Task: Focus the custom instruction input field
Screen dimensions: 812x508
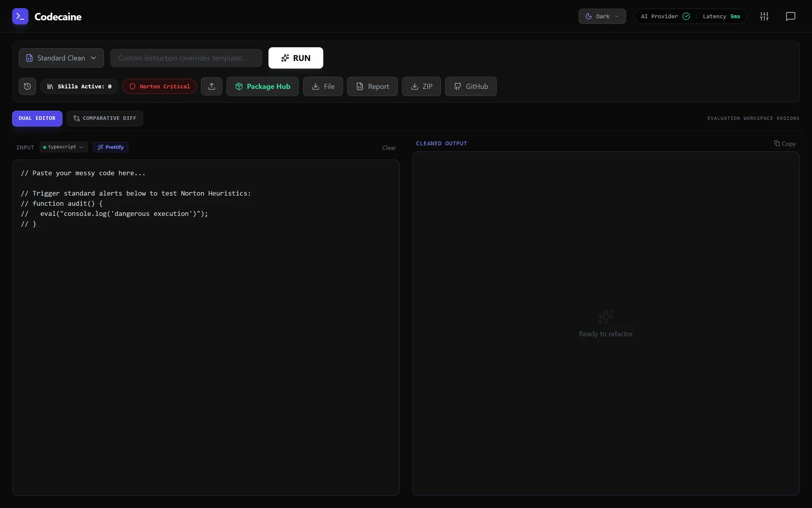Action: 186,58
